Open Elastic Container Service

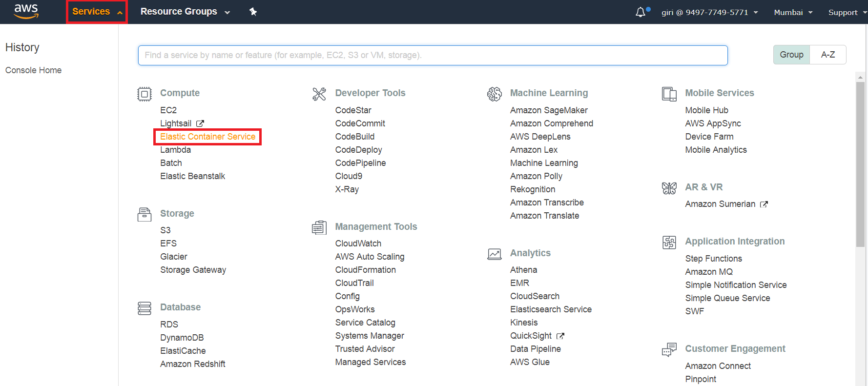click(x=207, y=137)
